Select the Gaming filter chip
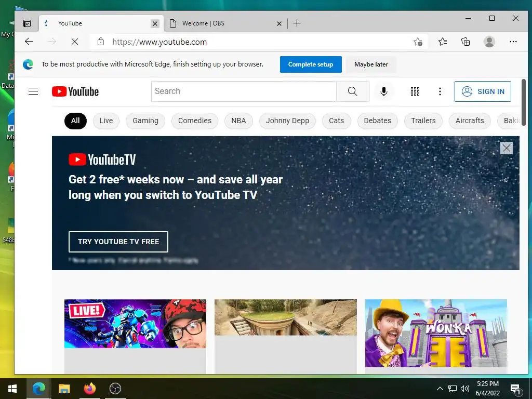532x399 pixels. pyautogui.click(x=145, y=121)
